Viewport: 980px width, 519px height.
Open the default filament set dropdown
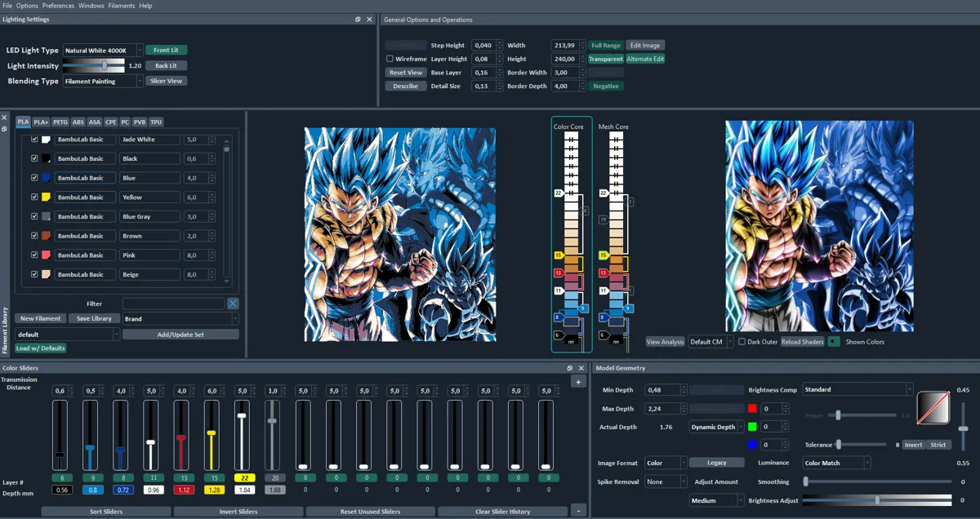click(x=67, y=335)
